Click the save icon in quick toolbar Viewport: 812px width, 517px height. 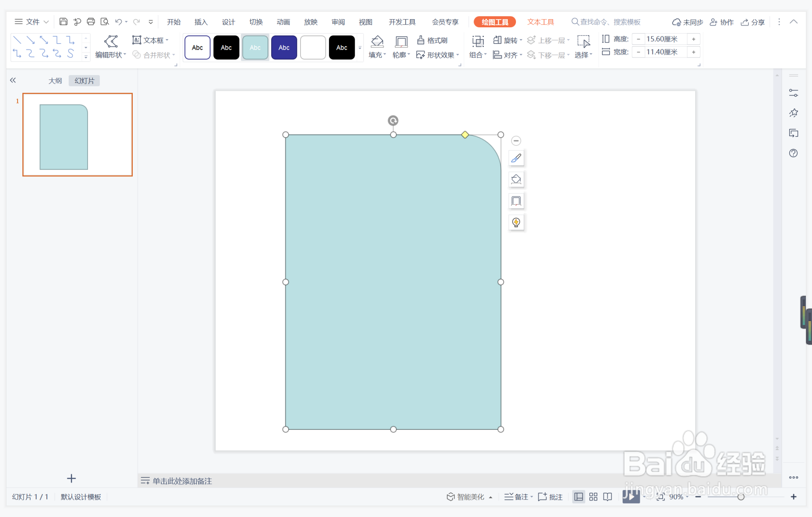point(63,22)
